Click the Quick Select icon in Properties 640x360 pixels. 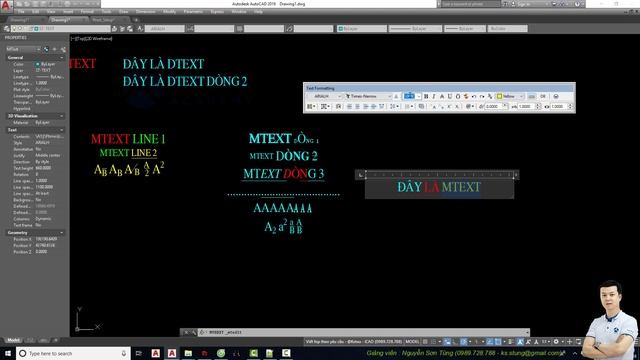63,49
